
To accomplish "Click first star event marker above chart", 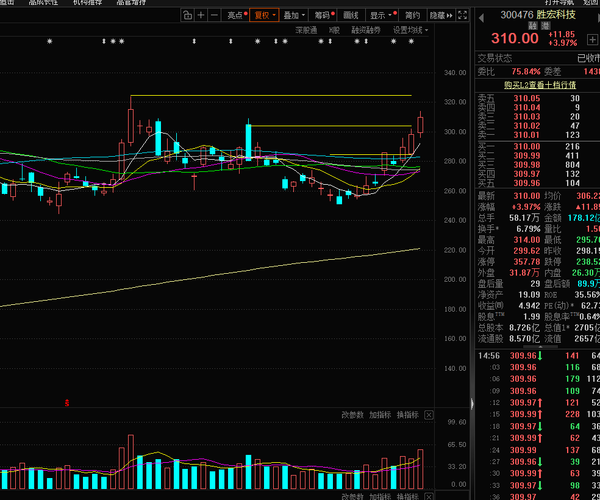I will tap(49, 41).
